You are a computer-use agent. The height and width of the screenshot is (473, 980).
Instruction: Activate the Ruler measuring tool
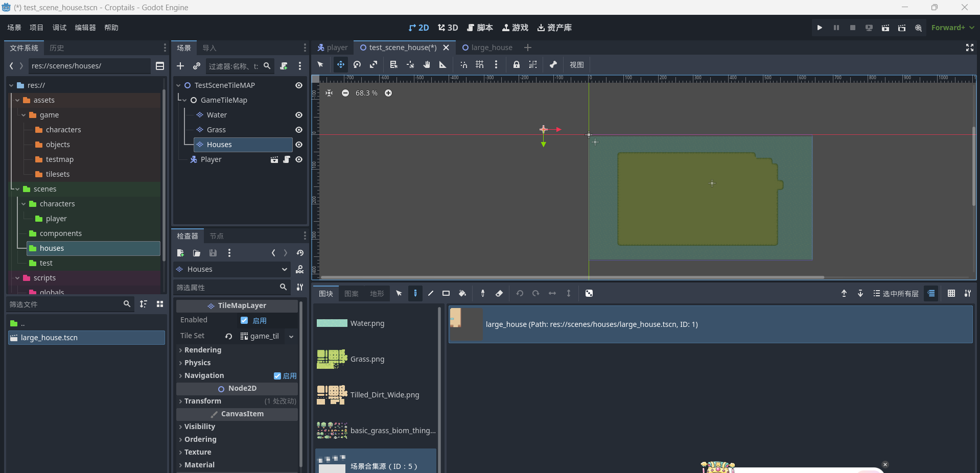click(x=442, y=65)
